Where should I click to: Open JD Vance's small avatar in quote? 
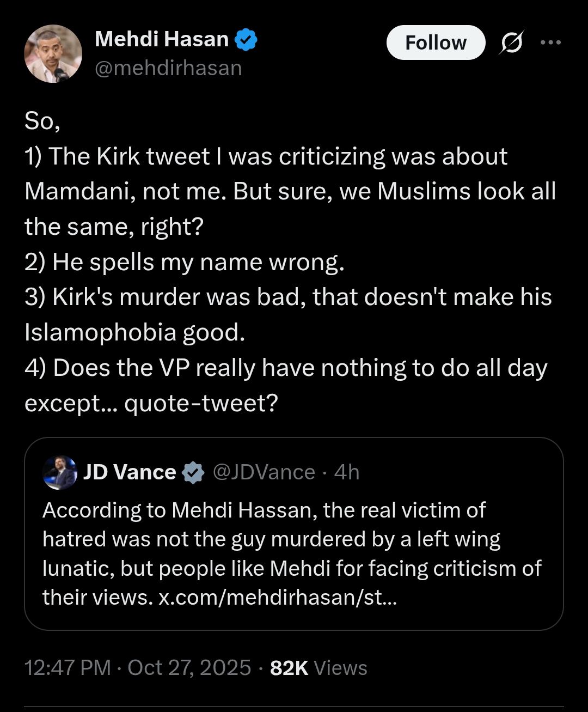(x=60, y=472)
